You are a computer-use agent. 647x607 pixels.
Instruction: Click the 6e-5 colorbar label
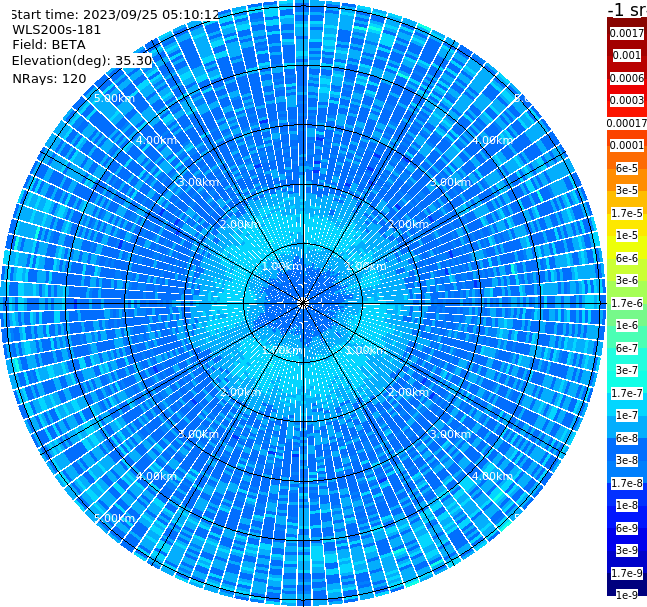(x=627, y=168)
